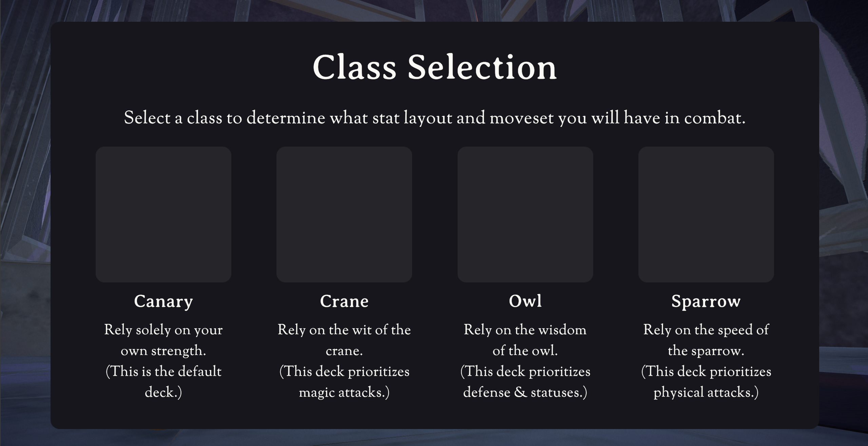Viewport: 868px width, 446px height.
Task: Click the 'Select a class to determine' subtitle
Action: coord(435,118)
